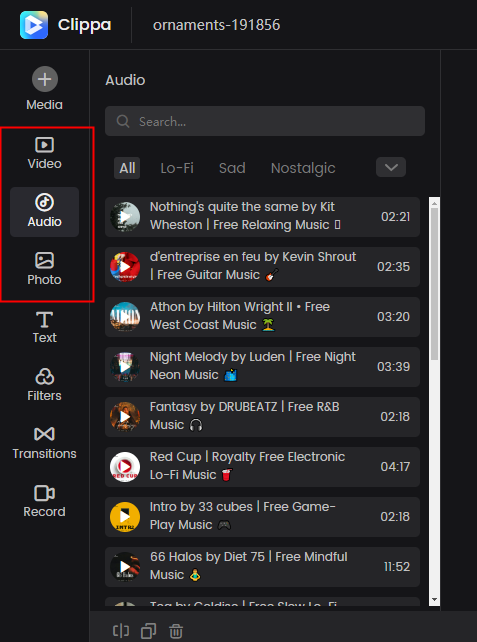Click the search magnifier icon
This screenshot has height=642, width=477.
(x=123, y=121)
